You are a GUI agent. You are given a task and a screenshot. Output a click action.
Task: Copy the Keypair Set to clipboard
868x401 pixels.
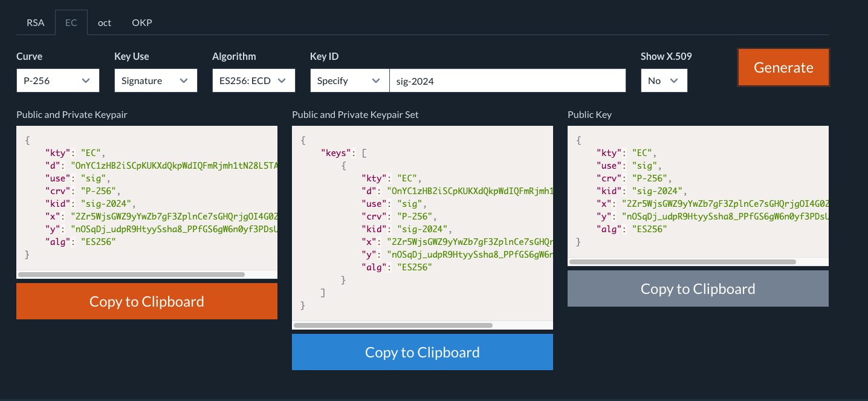(x=423, y=352)
